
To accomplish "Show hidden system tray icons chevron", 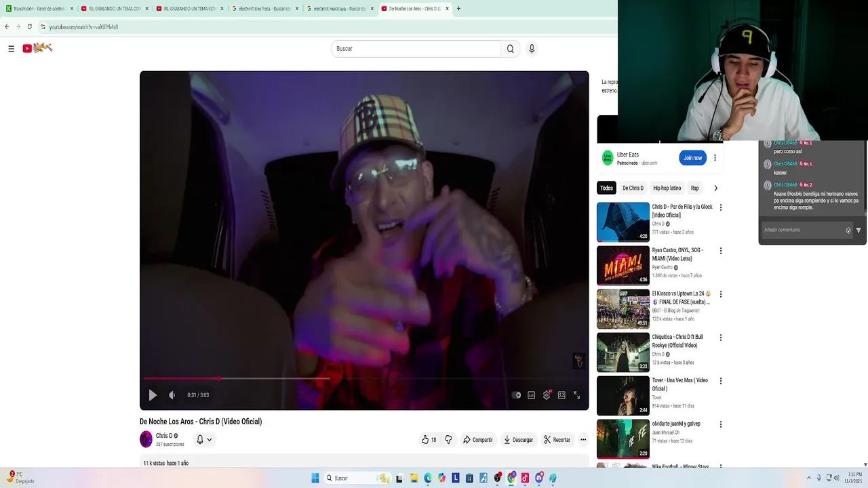I will [x=808, y=478].
